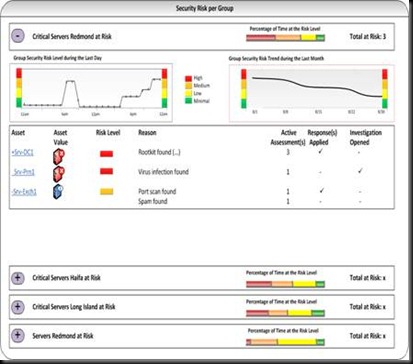Screen dimensions: 413x364
Task: Open the Srv-Exch1 asset link
Action: (x=24, y=192)
